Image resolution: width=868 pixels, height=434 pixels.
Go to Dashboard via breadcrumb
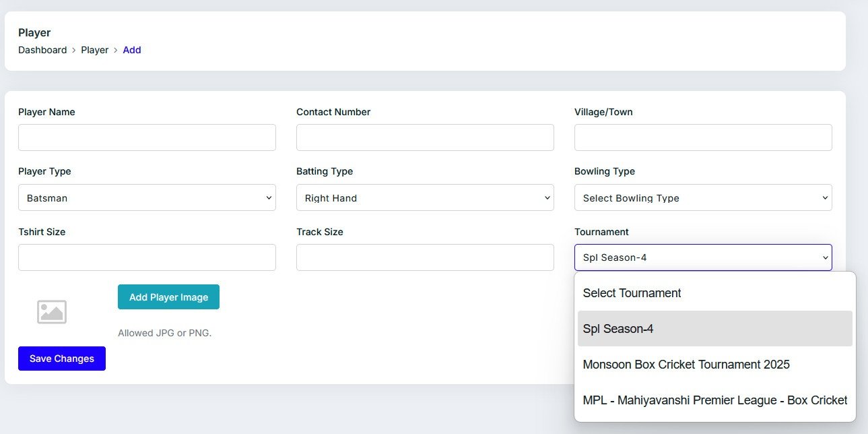(x=42, y=50)
